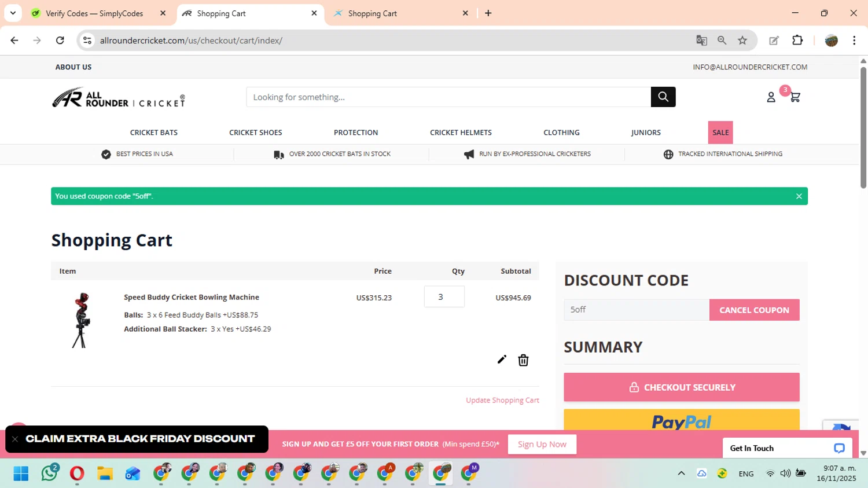Screen dimensions: 868x488
Task: Click the Get In Touch chat bar
Action: coord(788,448)
